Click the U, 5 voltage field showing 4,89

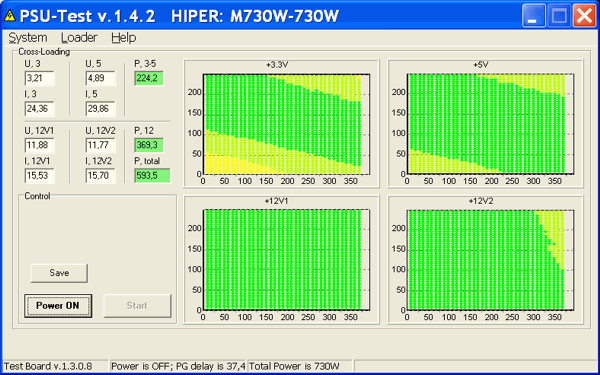(100, 78)
